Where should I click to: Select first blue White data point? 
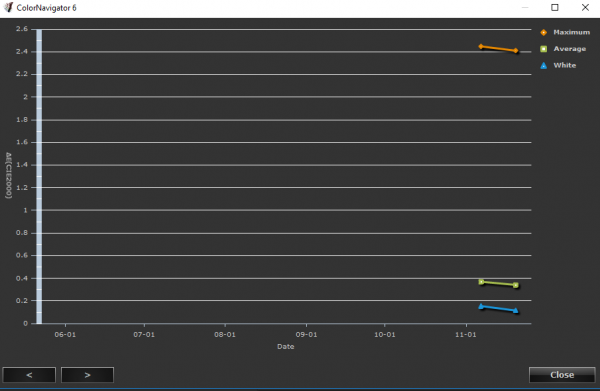point(481,306)
